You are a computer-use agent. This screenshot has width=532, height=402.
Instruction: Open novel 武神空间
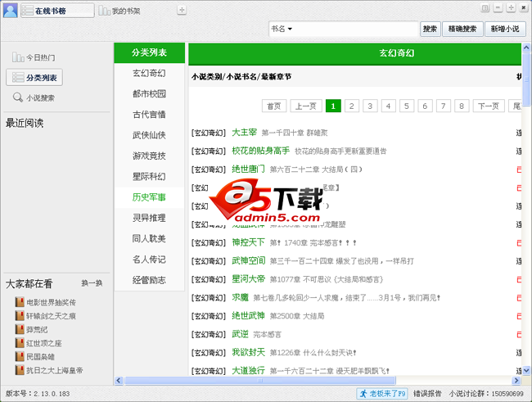[248, 260]
